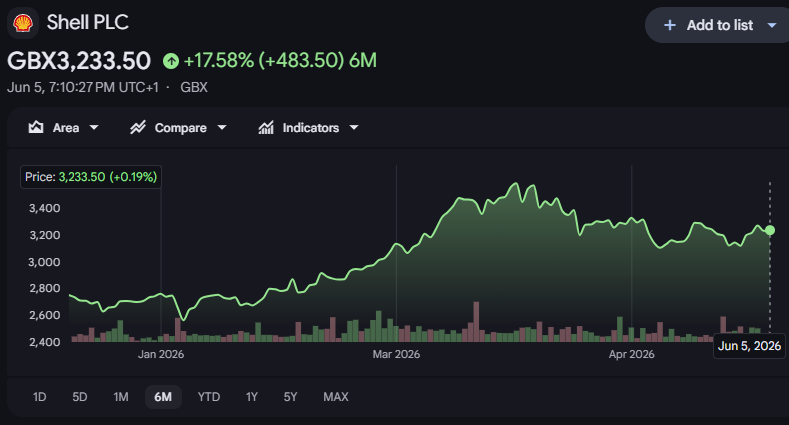Click the Add to list button label
The image size is (789, 425).
(x=720, y=25)
